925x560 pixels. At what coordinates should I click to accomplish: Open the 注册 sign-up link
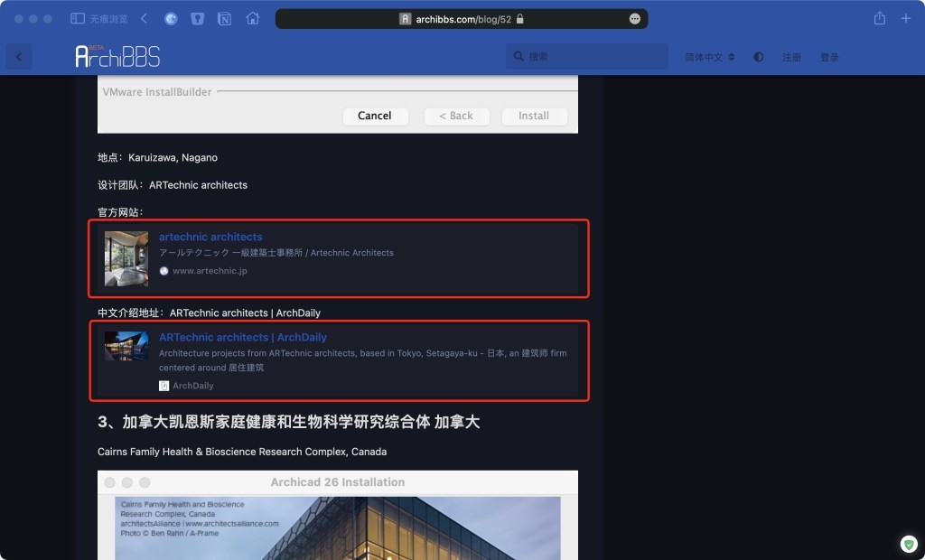791,57
